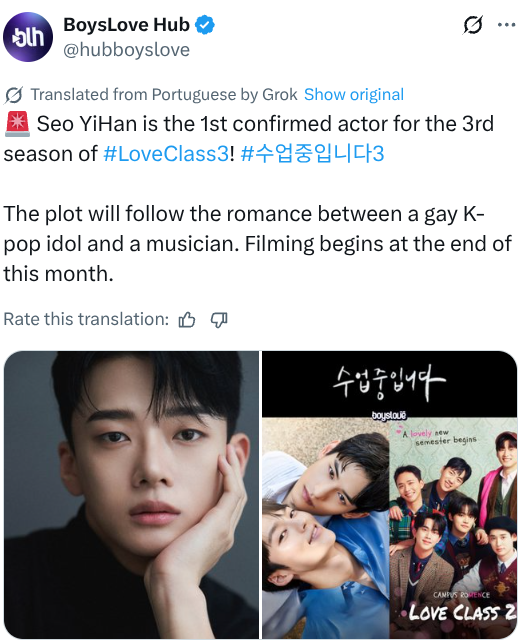518x644 pixels.
Task: Rate the translation thumbs up
Action: coord(187,320)
